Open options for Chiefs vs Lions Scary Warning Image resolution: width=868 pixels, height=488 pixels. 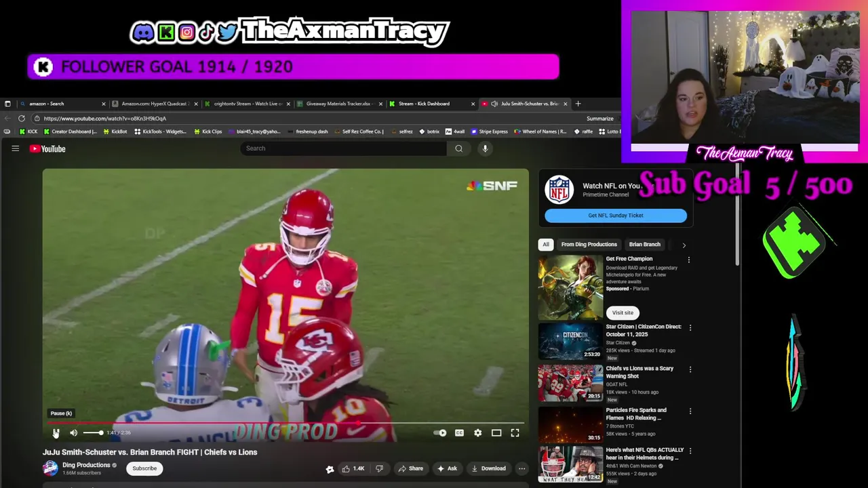coord(690,369)
